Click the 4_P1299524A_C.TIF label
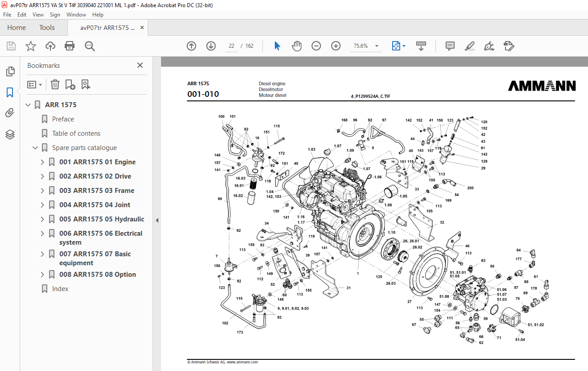Image resolution: width=588 pixels, height=371 pixels. point(370,96)
